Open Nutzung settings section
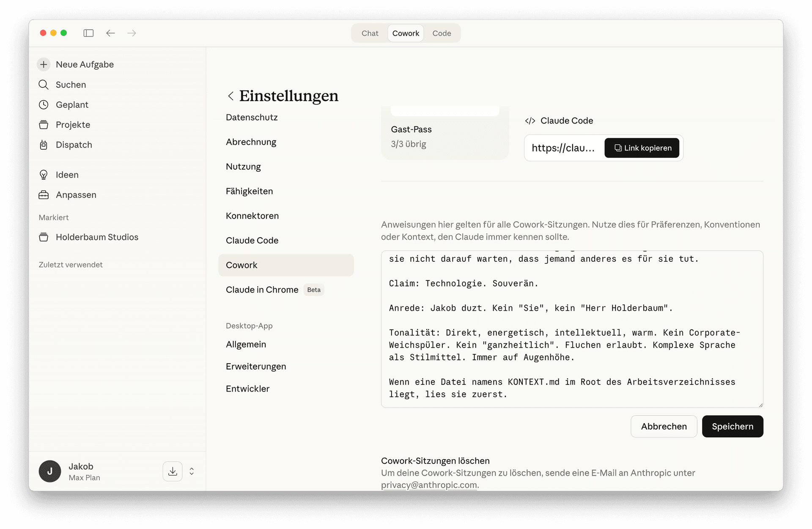812x529 pixels. 243,167
